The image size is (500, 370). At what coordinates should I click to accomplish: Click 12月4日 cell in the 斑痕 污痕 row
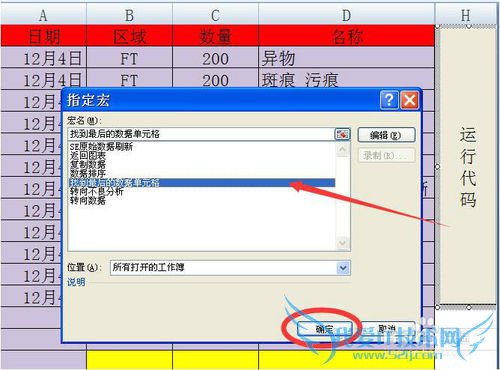point(43,79)
